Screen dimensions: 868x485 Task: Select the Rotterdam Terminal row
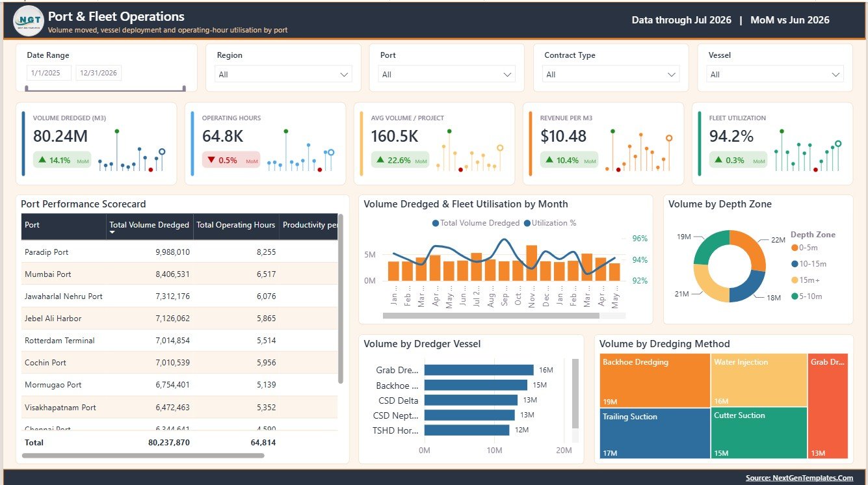point(179,341)
